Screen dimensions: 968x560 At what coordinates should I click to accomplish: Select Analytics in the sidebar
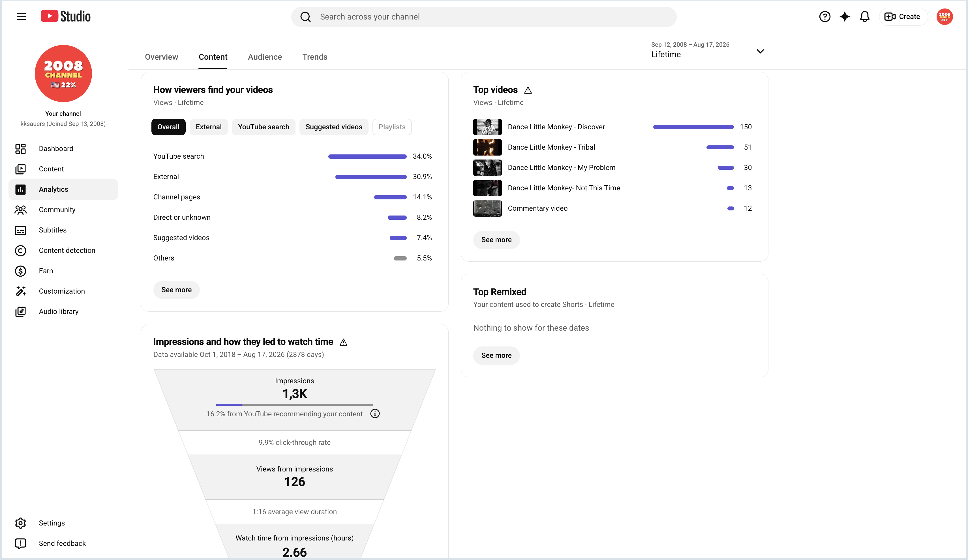pos(63,189)
